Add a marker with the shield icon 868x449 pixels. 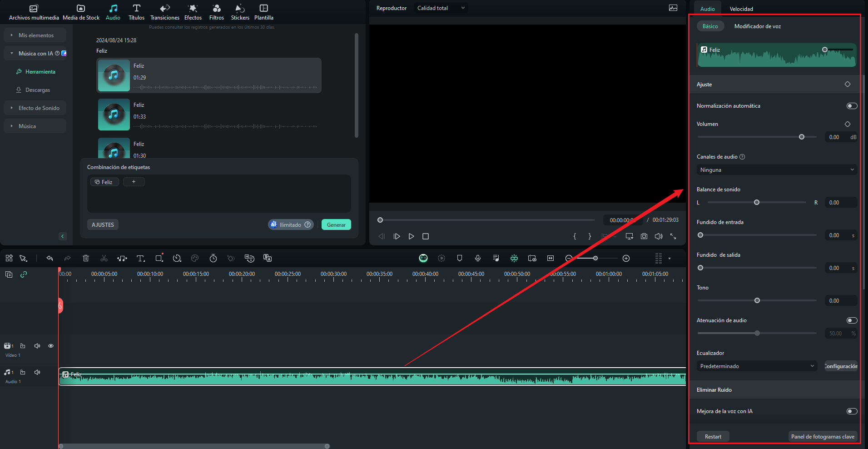[460, 258]
